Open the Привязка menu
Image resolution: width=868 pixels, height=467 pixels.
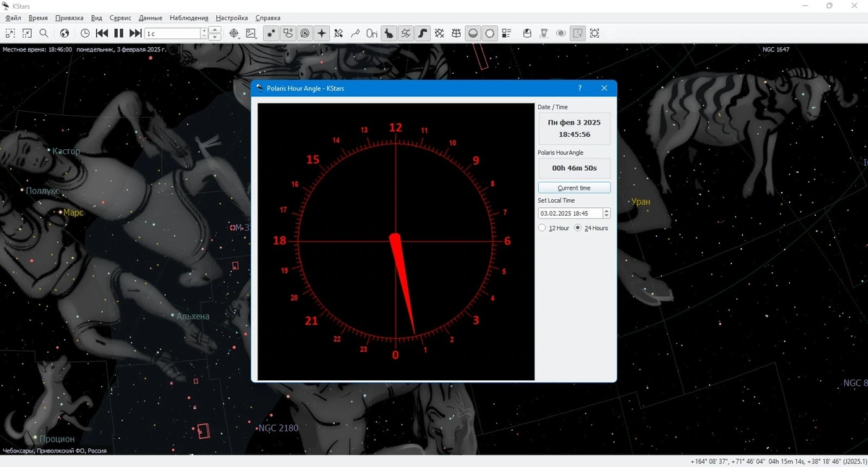[x=69, y=17]
